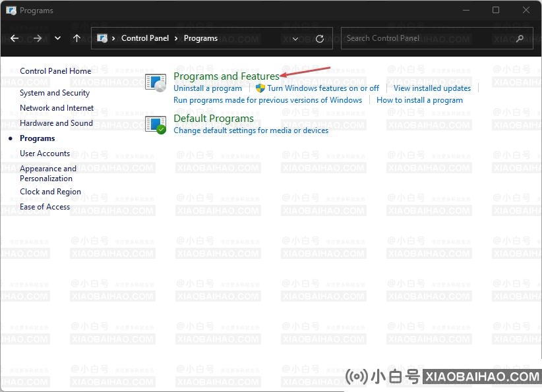The width and height of the screenshot is (542, 392).
Task: Go up one level arrow
Action: [76, 38]
